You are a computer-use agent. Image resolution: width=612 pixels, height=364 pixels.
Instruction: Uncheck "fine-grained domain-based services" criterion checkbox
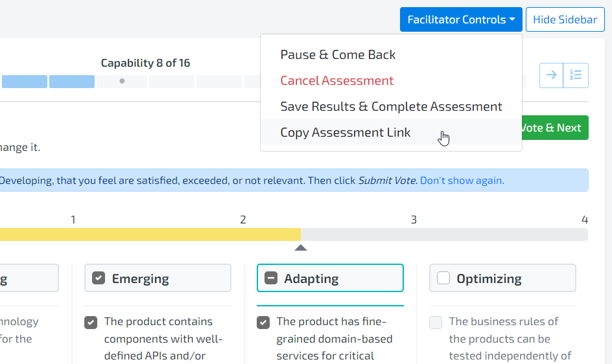[x=263, y=322]
